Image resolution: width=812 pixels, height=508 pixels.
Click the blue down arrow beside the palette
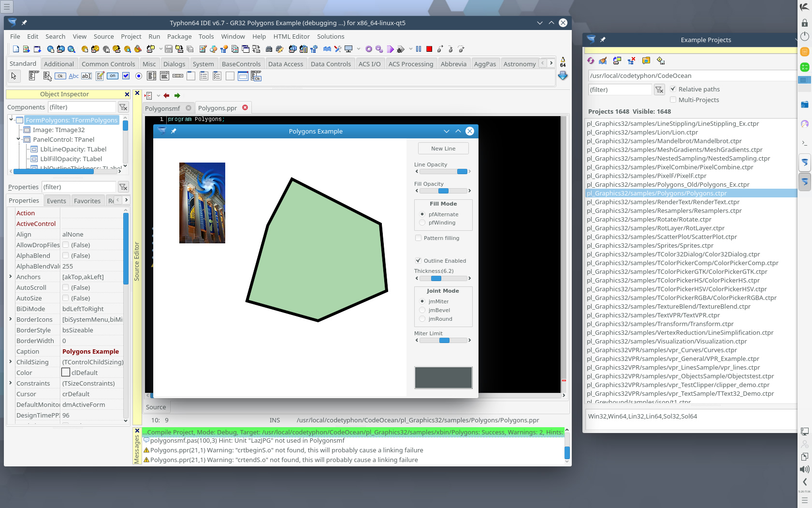pos(563,75)
